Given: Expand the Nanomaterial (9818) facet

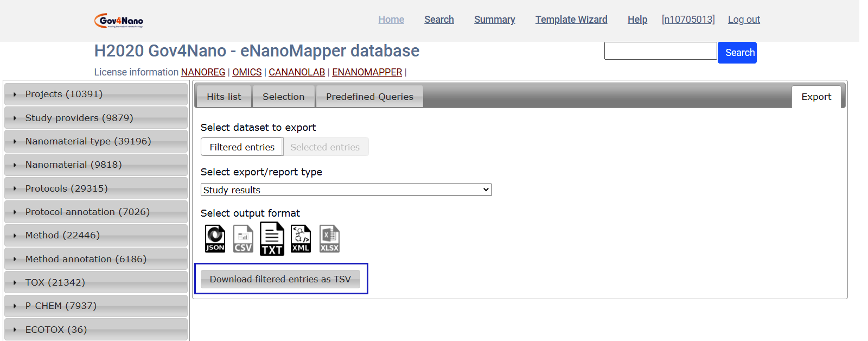Looking at the screenshot, I should tap(96, 165).
